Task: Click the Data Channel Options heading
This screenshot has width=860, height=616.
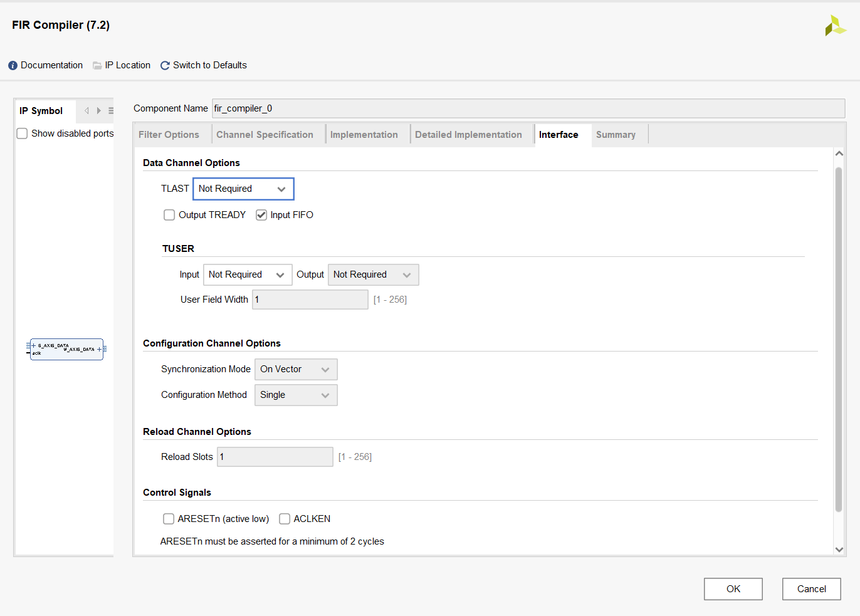Action: (191, 163)
